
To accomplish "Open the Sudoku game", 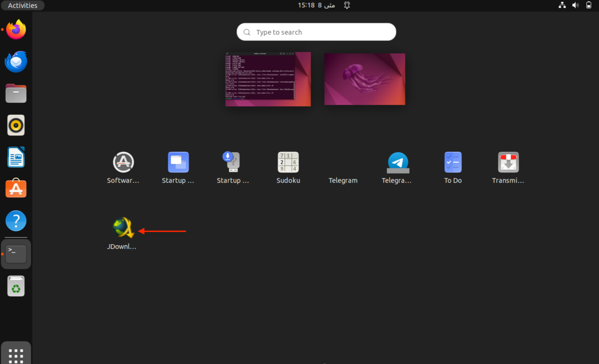I will 288,162.
